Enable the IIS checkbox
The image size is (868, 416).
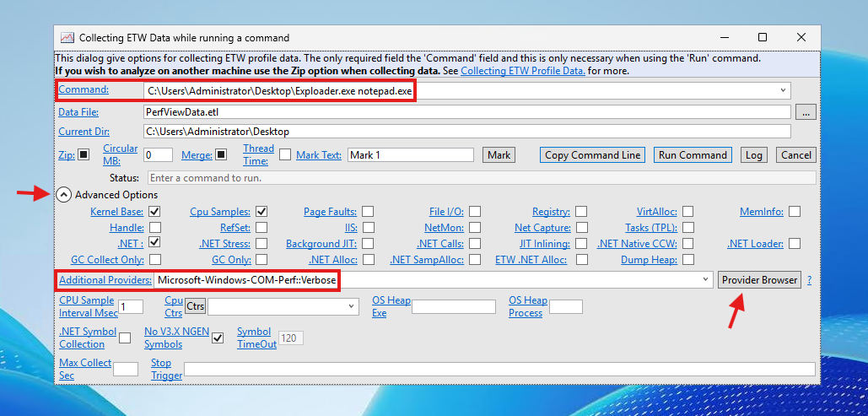tap(369, 228)
